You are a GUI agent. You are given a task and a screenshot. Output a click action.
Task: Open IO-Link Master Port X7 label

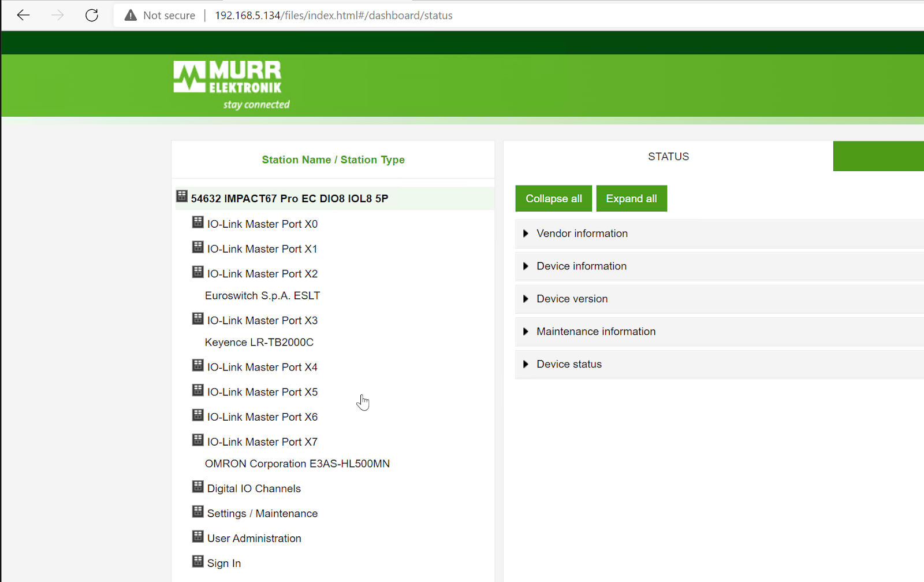pyautogui.click(x=262, y=442)
